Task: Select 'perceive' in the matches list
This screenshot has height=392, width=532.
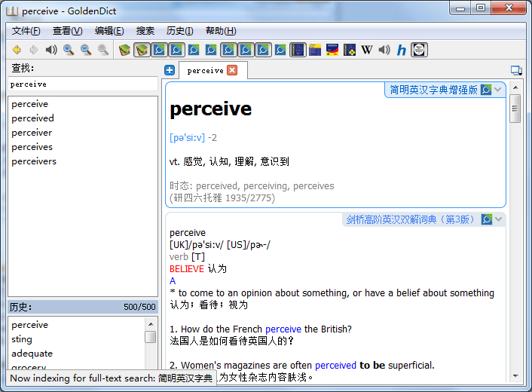Action: click(30, 104)
